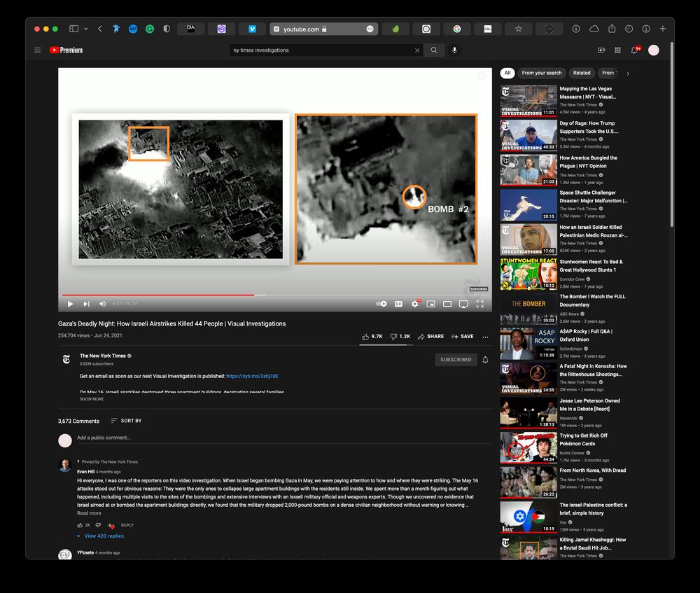Dislike Evan Hill's pinned comment

(x=98, y=525)
